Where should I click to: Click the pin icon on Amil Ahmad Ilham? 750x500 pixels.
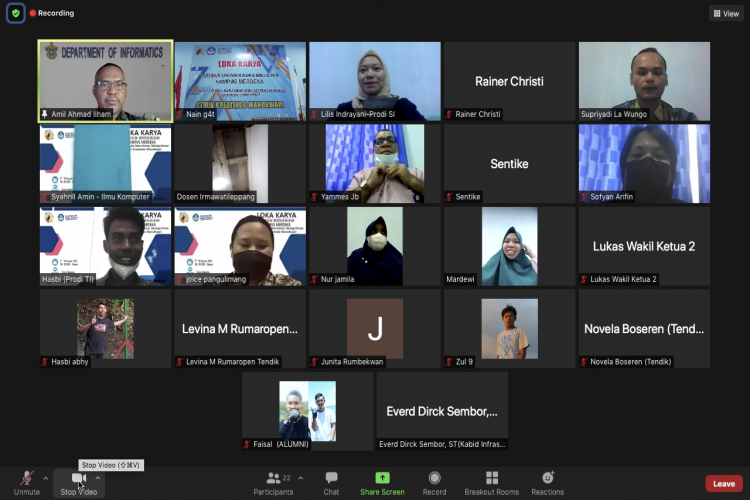tap(44, 114)
